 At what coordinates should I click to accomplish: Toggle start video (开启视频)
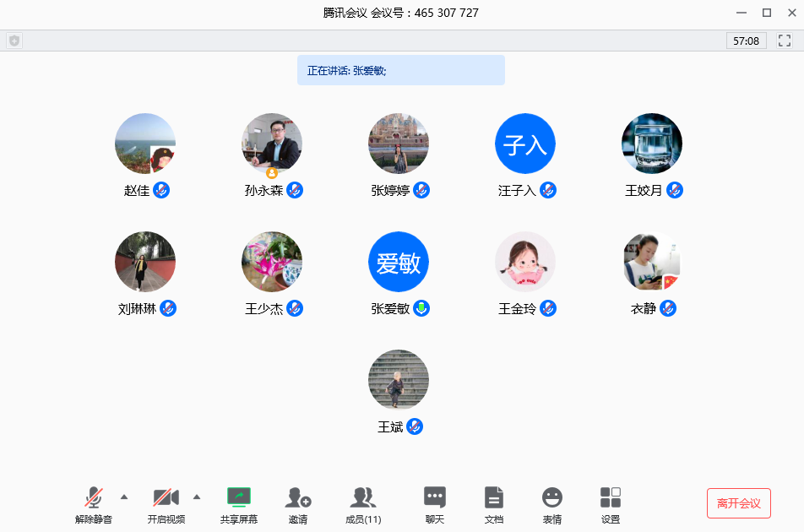(x=166, y=497)
